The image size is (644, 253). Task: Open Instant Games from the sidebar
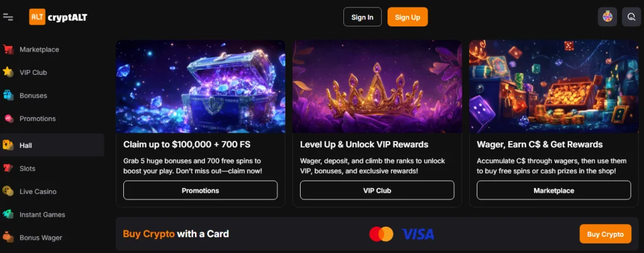point(42,215)
